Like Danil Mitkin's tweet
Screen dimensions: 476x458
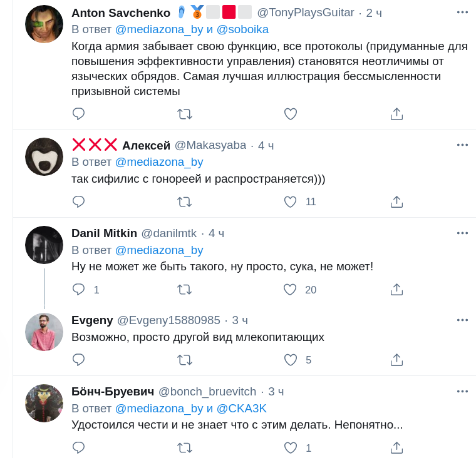[x=290, y=290]
